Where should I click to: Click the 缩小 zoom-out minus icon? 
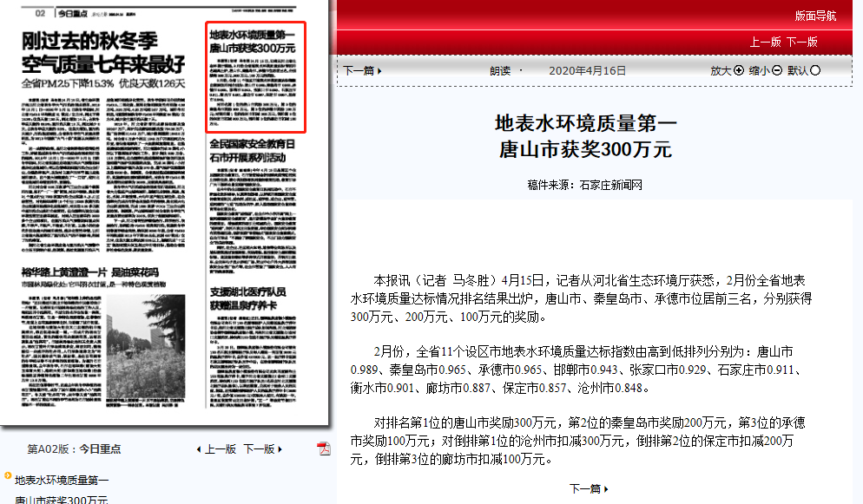777,71
